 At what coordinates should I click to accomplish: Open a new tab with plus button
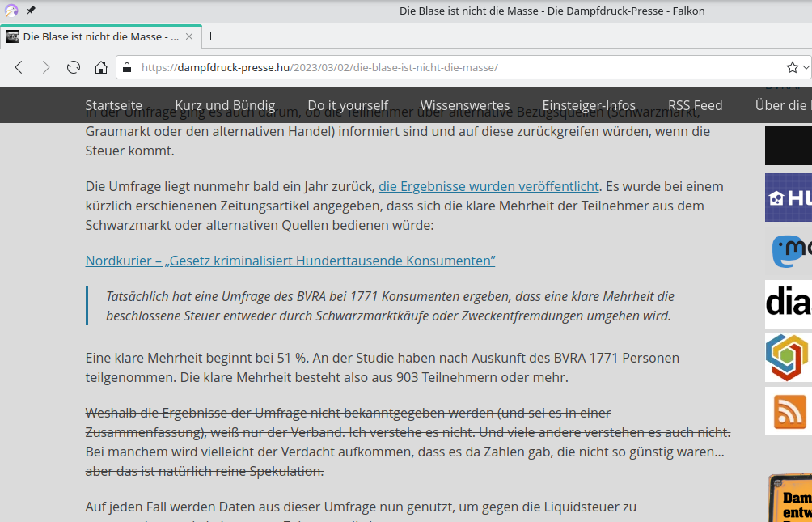211,36
